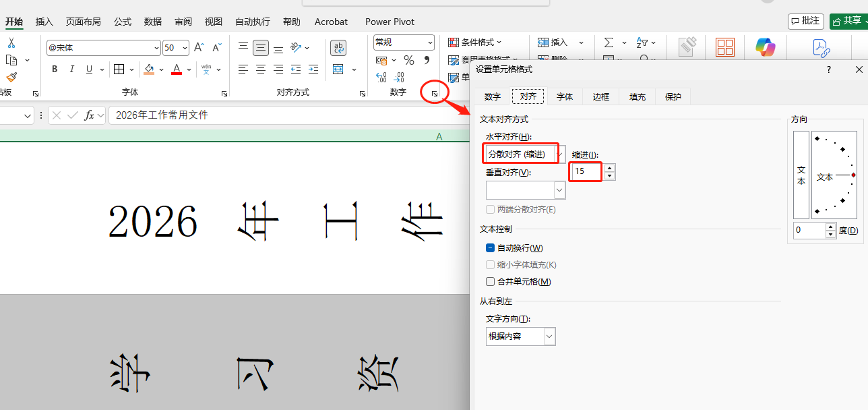The width and height of the screenshot is (868, 410).
Task: Enable the 合并单元格 checkbox
Action: 491,282
